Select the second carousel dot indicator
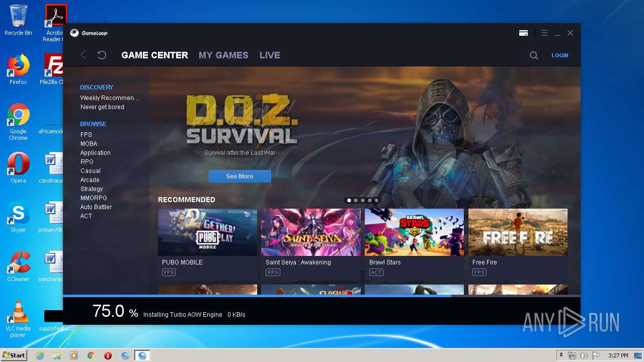 tap(356, 201)
